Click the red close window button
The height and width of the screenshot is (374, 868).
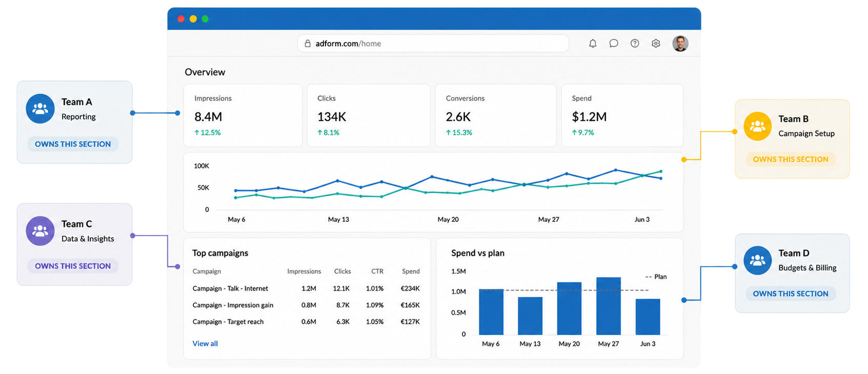pyautogui.click(x=181, y=19)
